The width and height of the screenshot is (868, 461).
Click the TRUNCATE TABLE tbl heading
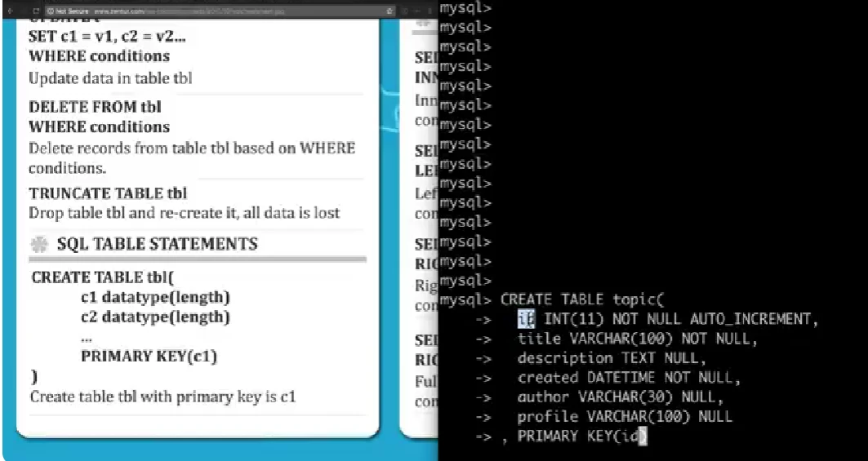tap(108, 193)
